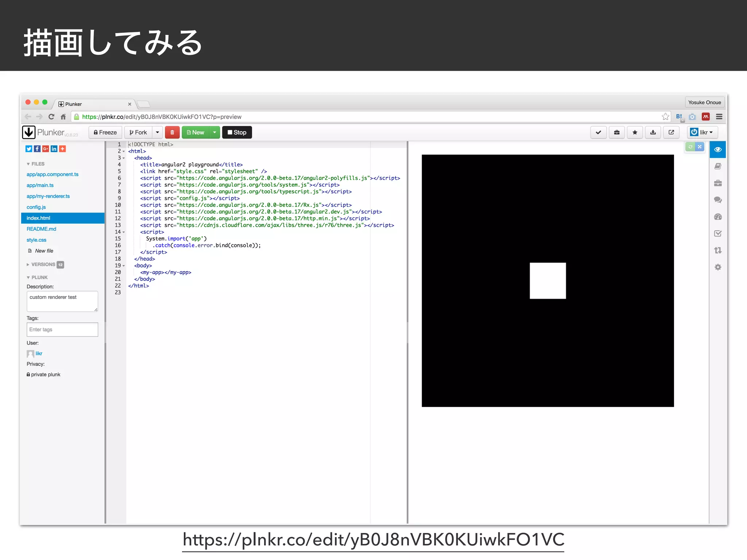
Task: Open app/my-renderer.ts file link
Action: tap(48, 196)
